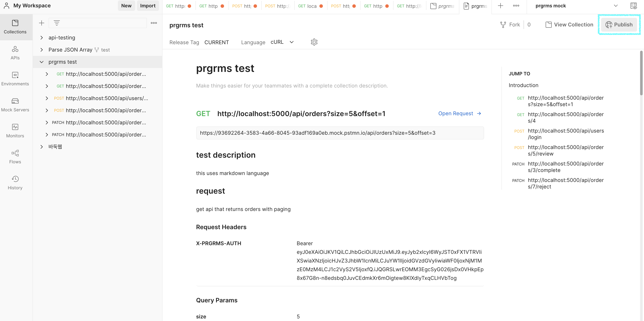Switch to the POST http:/ tab
Image resolution: width=644 pixels, height=321 pixels.
[278, 6]
